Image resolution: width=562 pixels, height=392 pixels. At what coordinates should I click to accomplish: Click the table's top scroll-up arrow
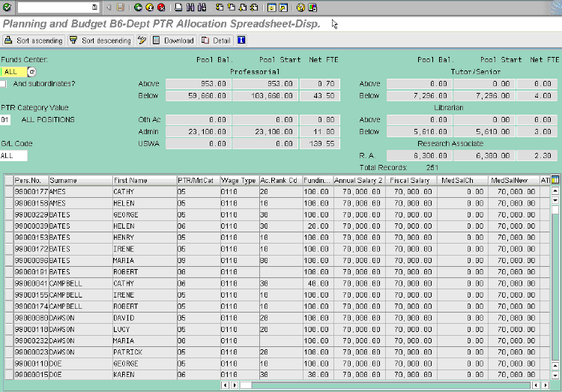[555, 190]
